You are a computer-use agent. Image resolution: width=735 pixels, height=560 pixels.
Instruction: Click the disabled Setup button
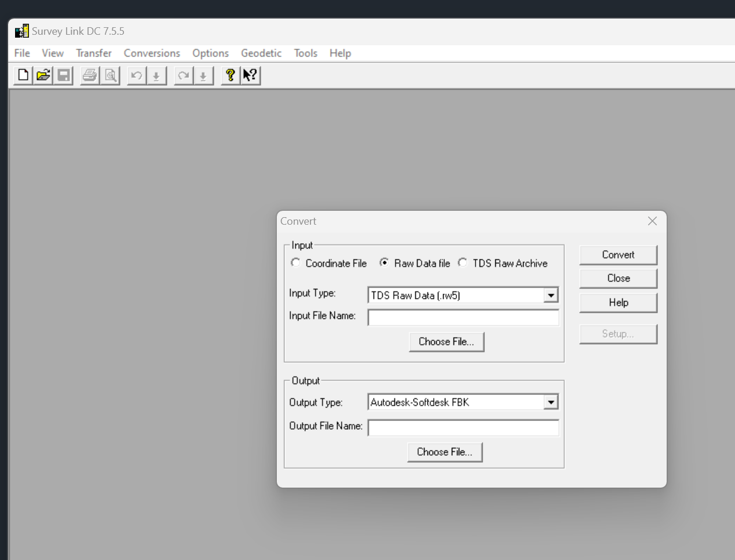tap(617, 334)
